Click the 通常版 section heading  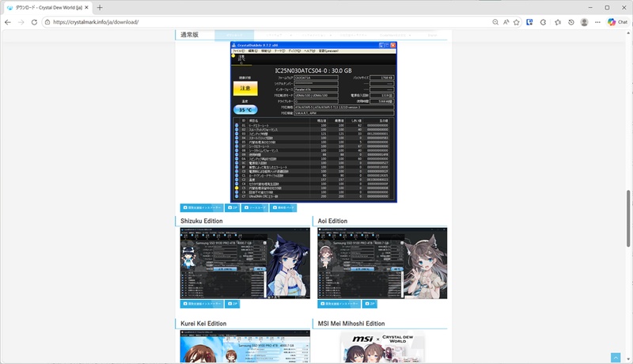pos(189,35)
